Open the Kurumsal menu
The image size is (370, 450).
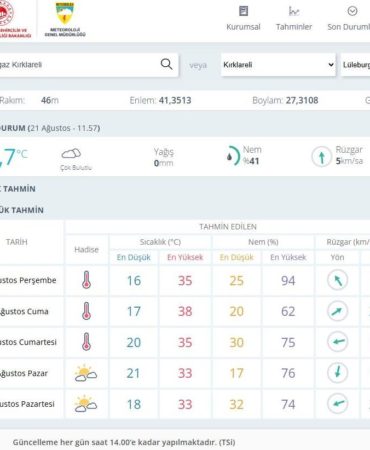pyautogui.click(x=243, y=19)
